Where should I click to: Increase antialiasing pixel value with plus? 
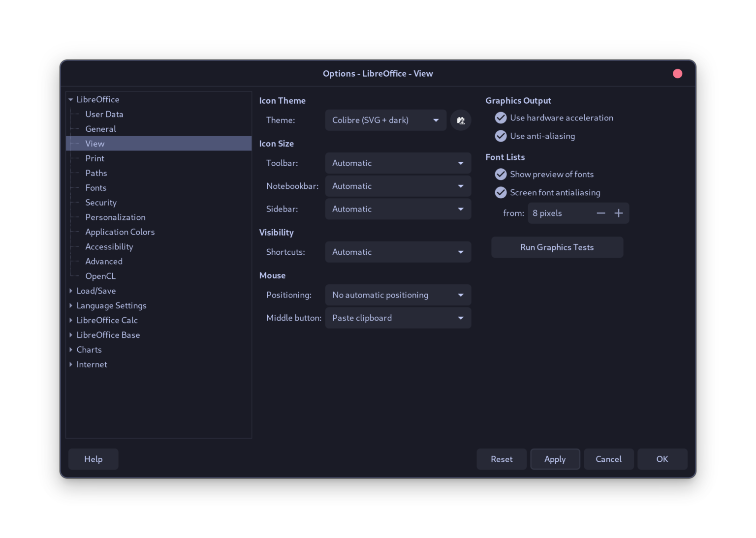619,213
